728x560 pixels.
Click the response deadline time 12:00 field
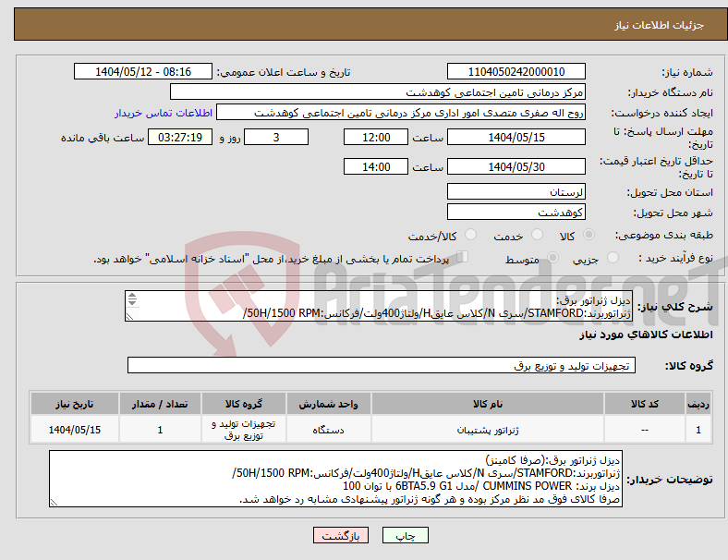click(x=376, y=137)
